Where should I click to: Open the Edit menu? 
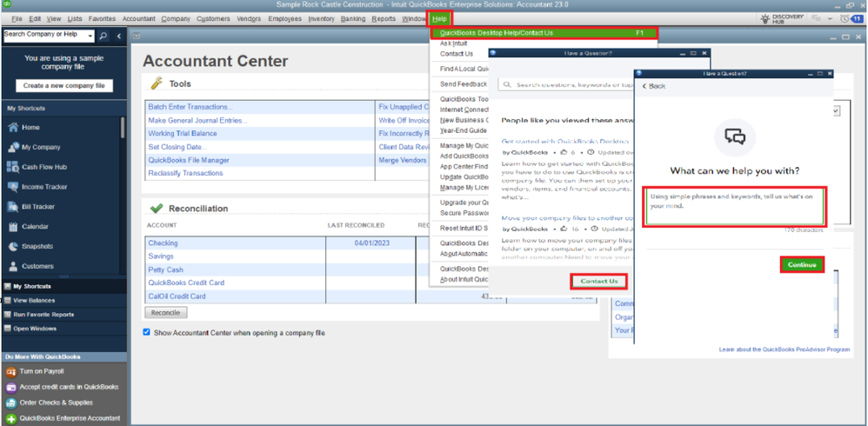click(35, 19)
